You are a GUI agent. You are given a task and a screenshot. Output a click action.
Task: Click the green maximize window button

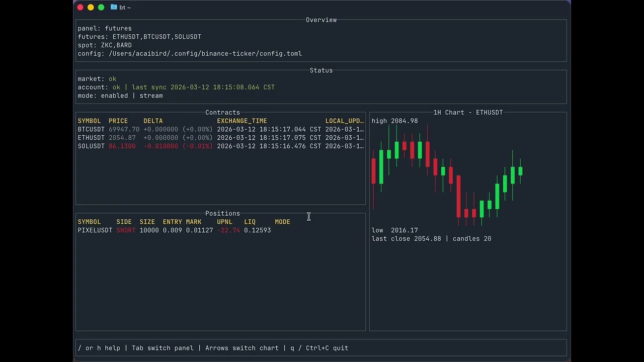101,7
